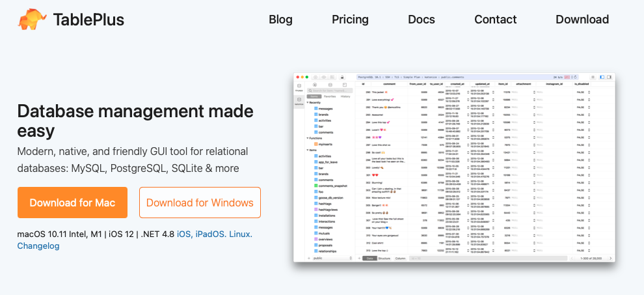Open the iPadOS download link
This screenshot has height=295, width=644.
(211, 234)
